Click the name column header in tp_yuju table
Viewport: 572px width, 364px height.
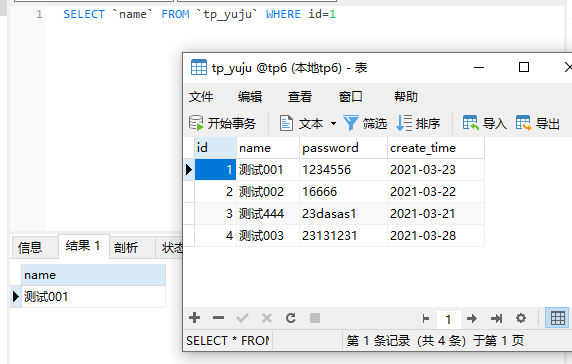click(268, 148)
